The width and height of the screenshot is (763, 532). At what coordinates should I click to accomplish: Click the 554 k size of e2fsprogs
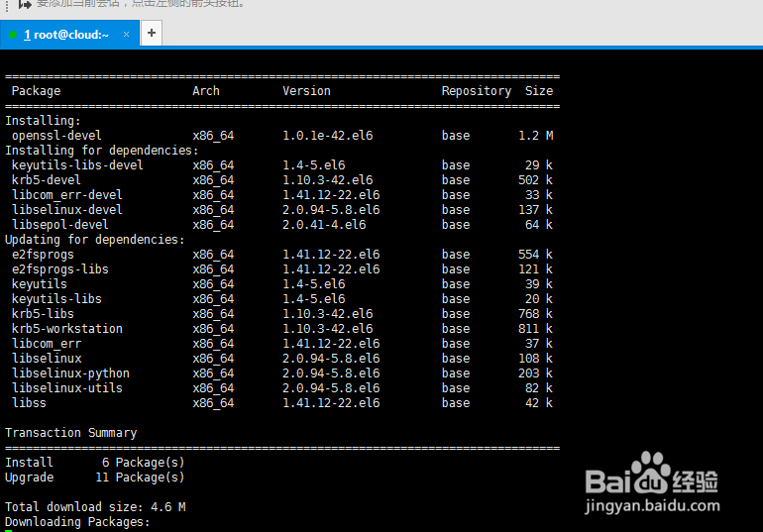535,255
